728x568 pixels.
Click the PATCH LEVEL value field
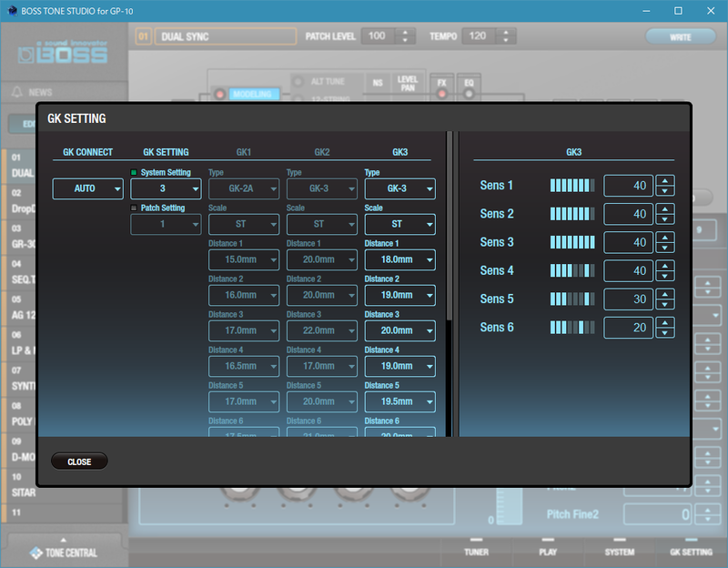379,36
